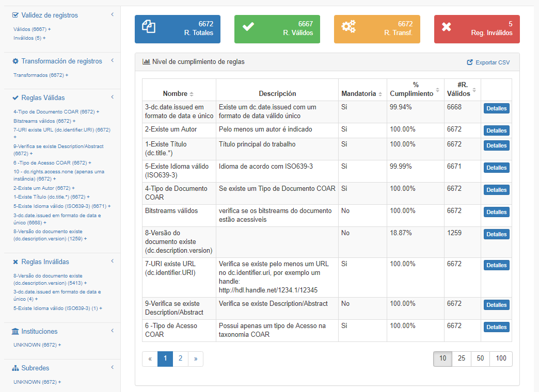Viewport: 539px width, 392px height.
Task: Sort table by % Cumplimiento column
Action: tap(438, 90)
